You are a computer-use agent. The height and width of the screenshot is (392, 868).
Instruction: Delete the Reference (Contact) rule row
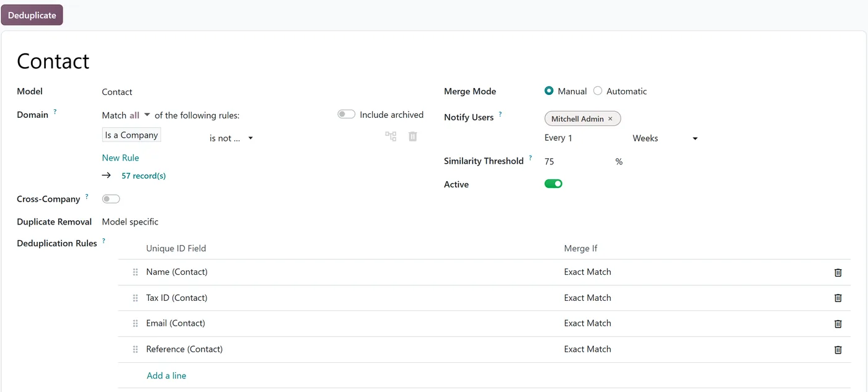tap(838, 350)
